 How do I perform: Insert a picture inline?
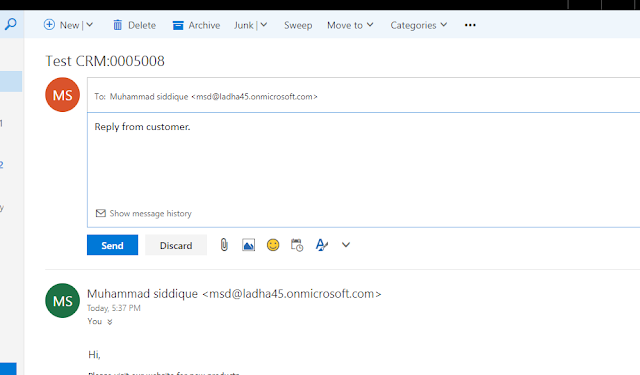pyautogui.click(x=249, y=245)
